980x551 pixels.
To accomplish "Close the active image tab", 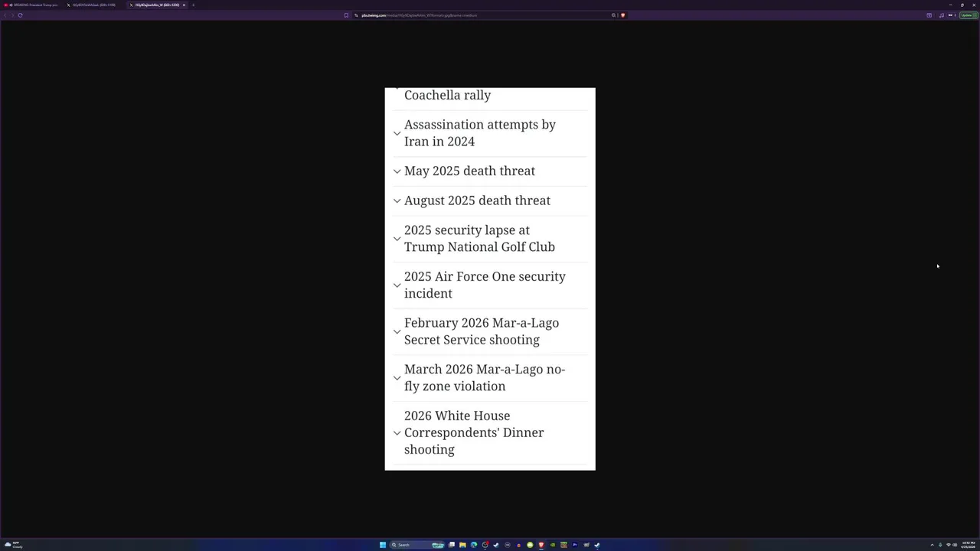I will [184, 5].
